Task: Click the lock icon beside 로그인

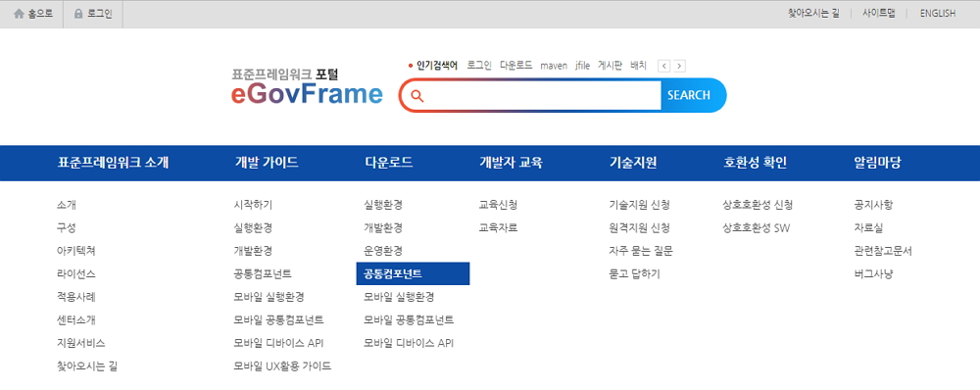Action: pos(78,14)
